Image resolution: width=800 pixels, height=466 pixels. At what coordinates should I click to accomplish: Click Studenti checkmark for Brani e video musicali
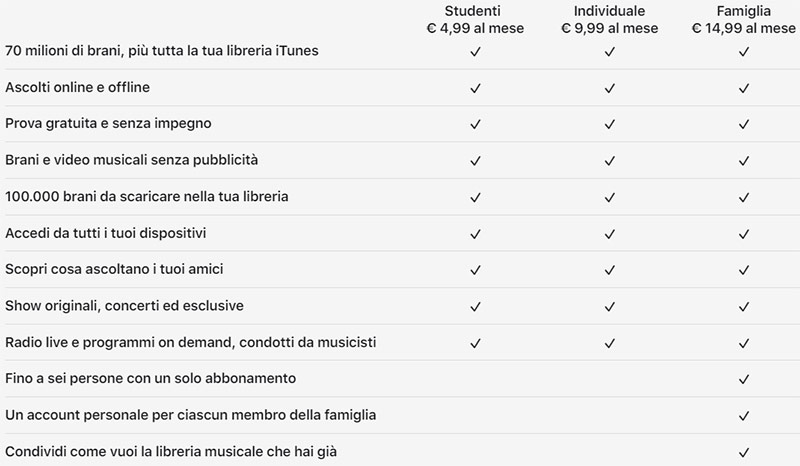(475, 161)
